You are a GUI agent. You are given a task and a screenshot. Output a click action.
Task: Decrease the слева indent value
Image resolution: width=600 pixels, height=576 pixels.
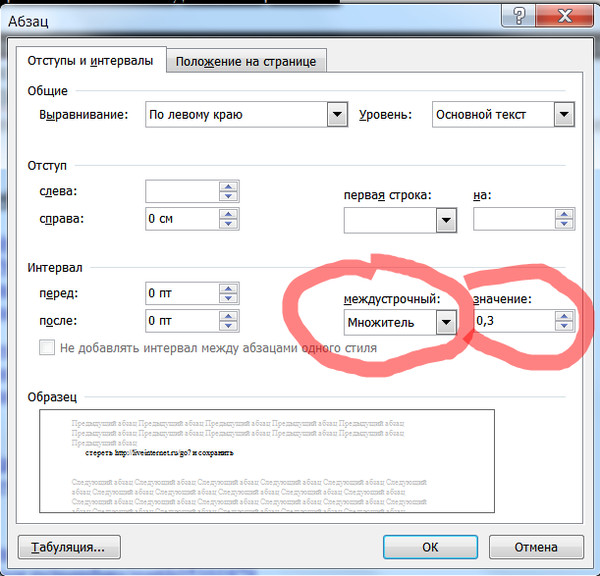(228, 196)
